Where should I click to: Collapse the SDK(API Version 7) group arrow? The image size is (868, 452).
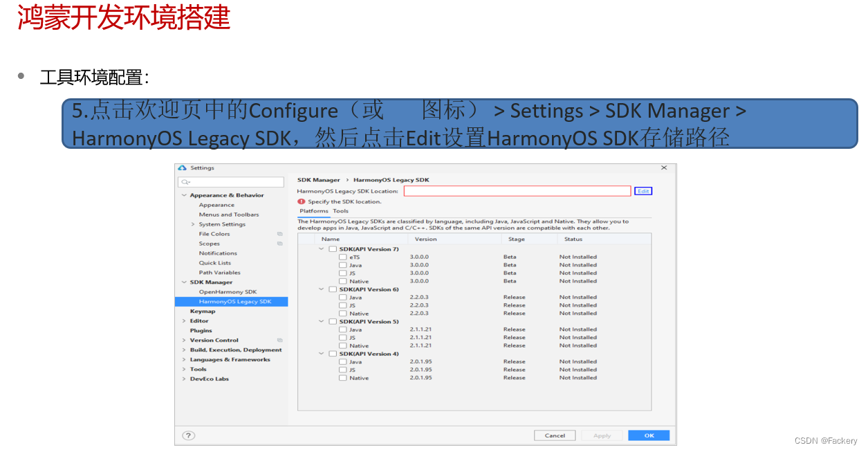322,249
